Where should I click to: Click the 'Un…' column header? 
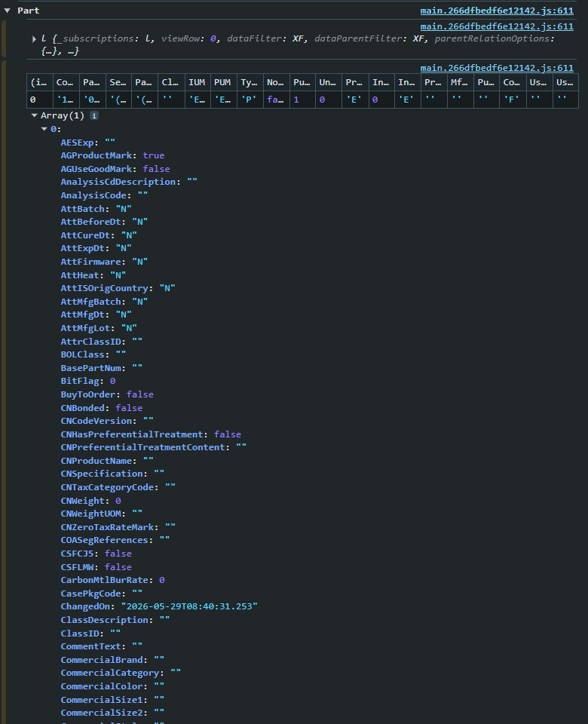tap(329, 82)
